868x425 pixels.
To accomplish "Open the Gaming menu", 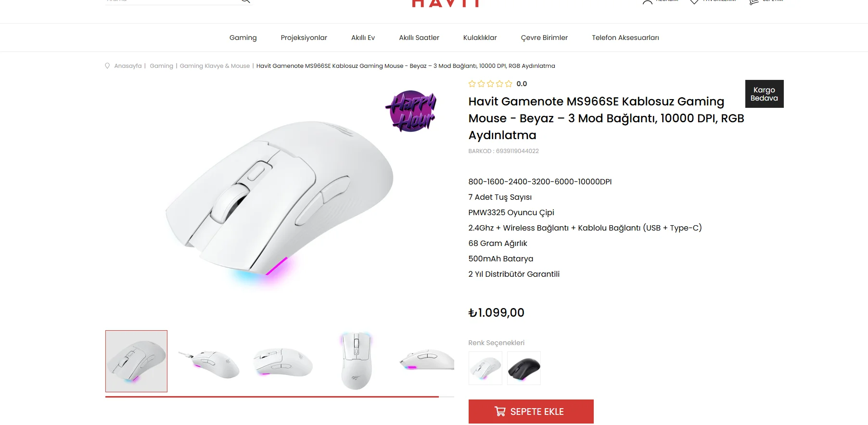I will pos(243,38).
